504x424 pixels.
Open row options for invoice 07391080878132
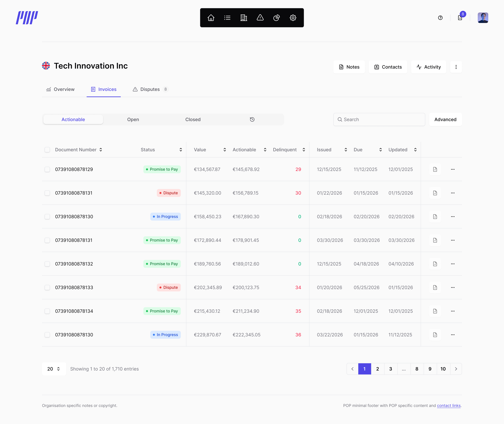click(x=453, y=264)
